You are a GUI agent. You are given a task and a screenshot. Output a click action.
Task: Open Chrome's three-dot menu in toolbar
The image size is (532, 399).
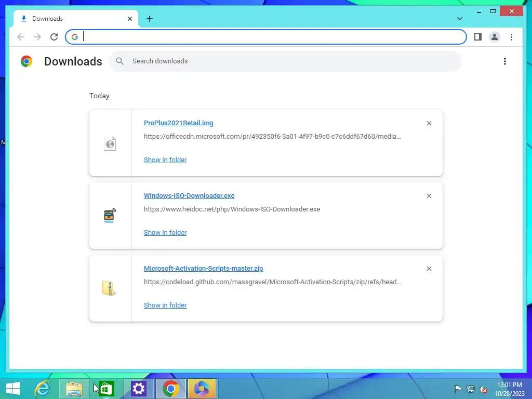511,37
